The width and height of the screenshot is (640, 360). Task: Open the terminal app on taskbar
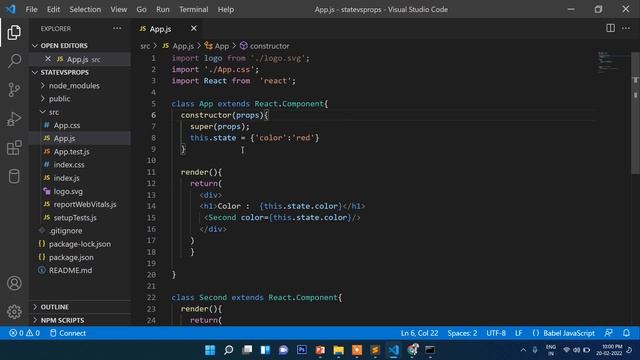click(x=430, y=350)
